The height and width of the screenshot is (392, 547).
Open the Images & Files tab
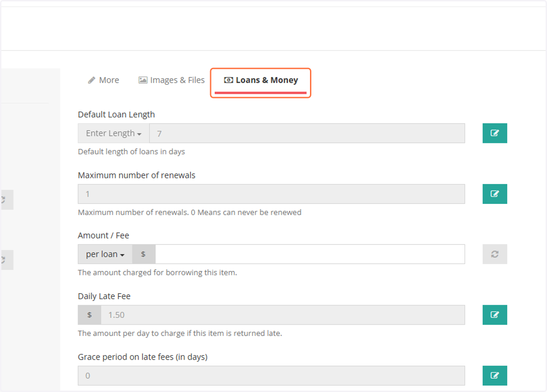pyautogui.click(x=172, y=80)
